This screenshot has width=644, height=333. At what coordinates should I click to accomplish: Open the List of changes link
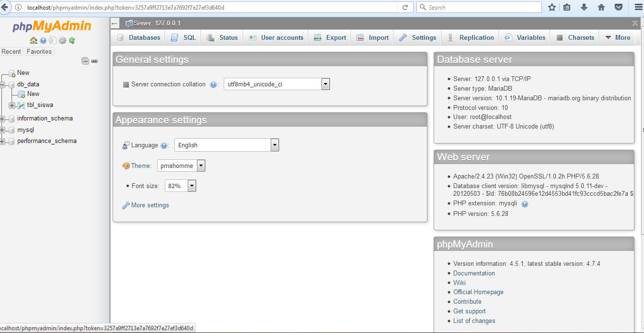(474, 321)
